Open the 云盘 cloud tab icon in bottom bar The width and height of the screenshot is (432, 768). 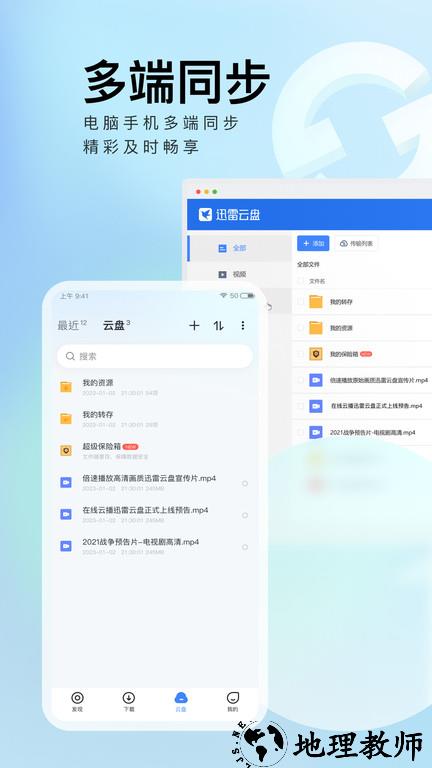pos(181,698)
